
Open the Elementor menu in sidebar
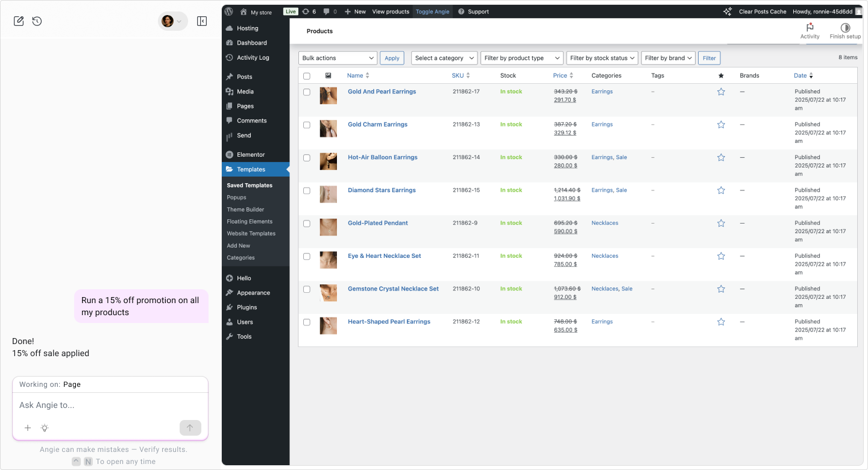[250, 154]
